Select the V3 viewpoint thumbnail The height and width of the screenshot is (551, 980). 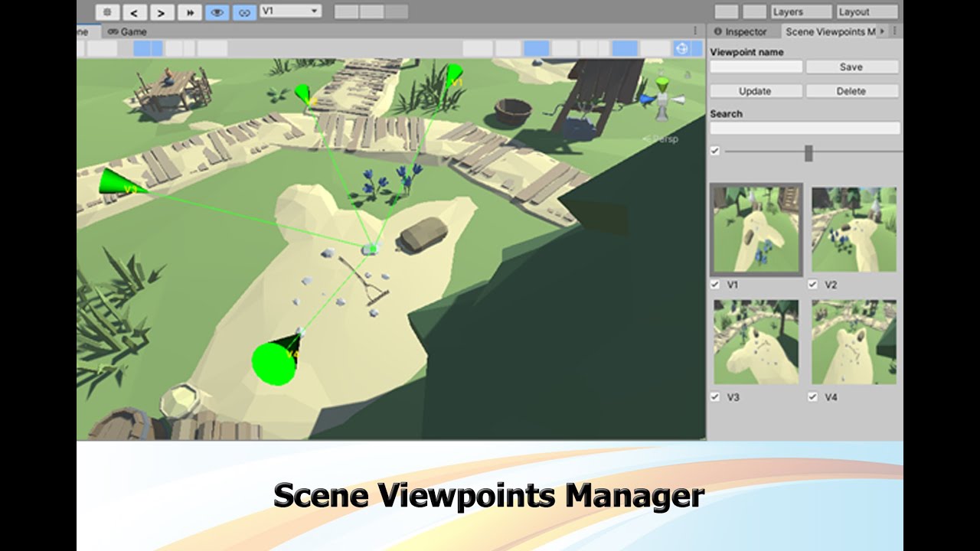[x=756, y=342]
